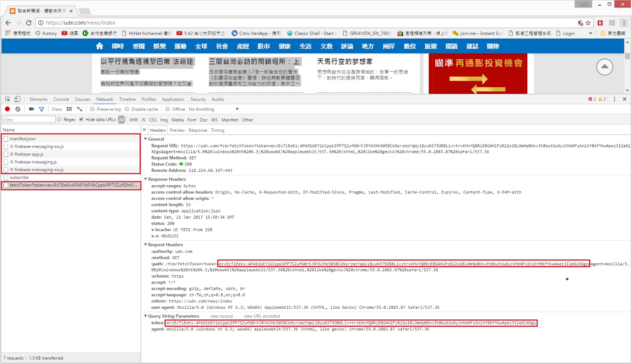
Task: Click the udn home icon
Action: pos(100,46)
